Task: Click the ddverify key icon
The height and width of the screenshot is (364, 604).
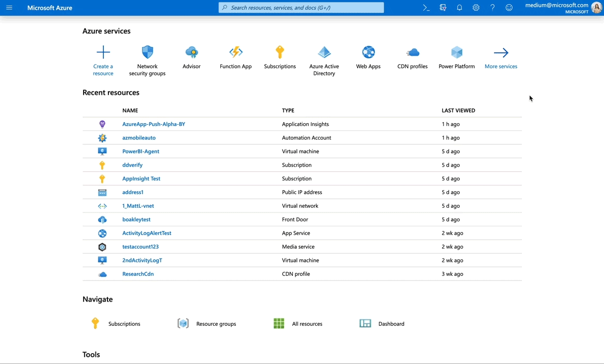Action: coord(102,165)
